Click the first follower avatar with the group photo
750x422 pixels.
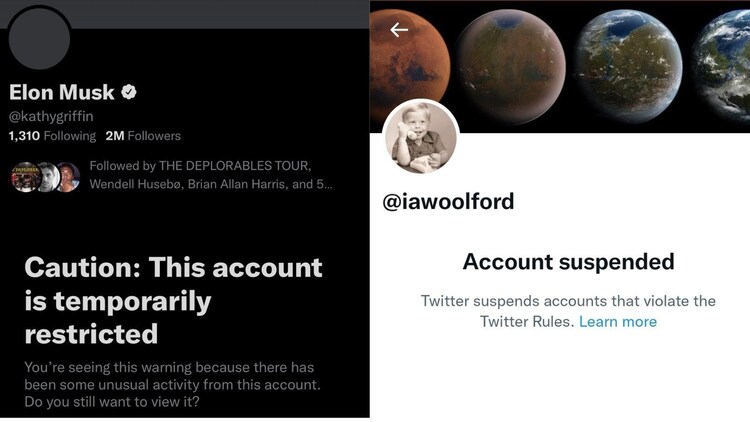coord(26,177)
